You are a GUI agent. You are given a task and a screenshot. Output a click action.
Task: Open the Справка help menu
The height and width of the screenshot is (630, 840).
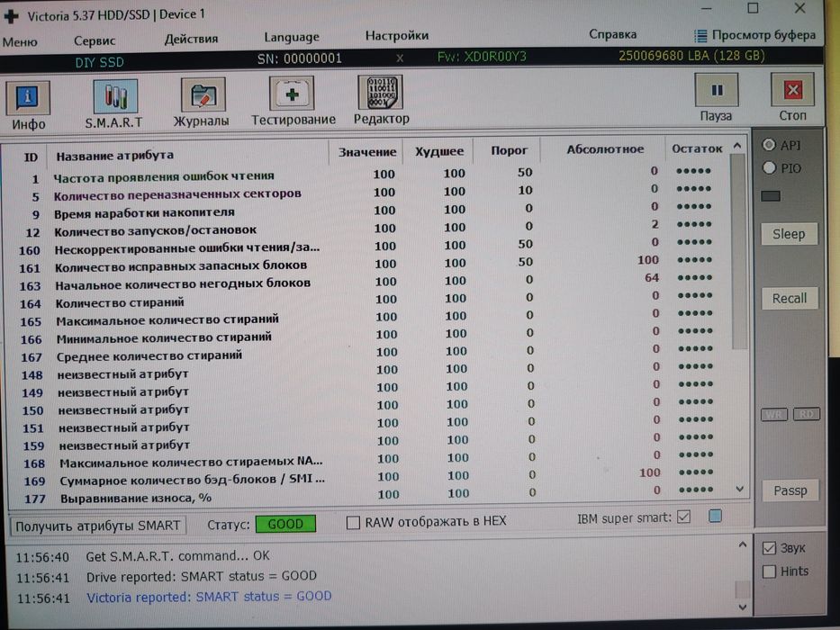tap(613, 34)
